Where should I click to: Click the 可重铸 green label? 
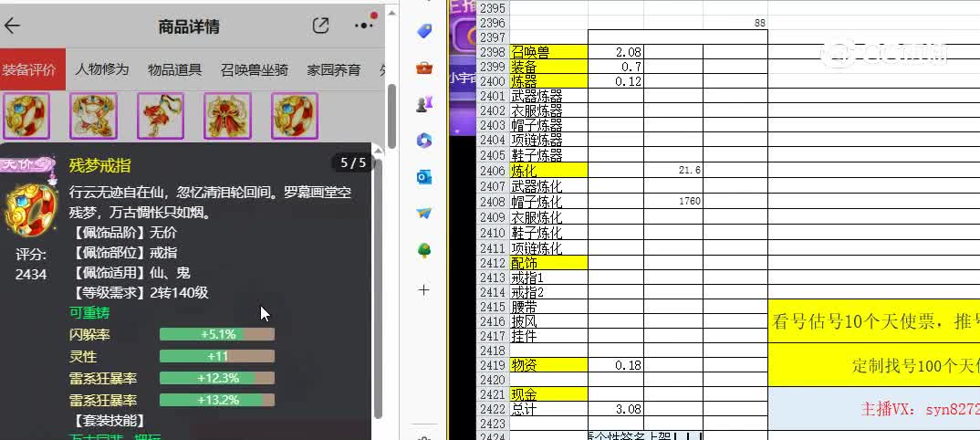pos(89,312)
